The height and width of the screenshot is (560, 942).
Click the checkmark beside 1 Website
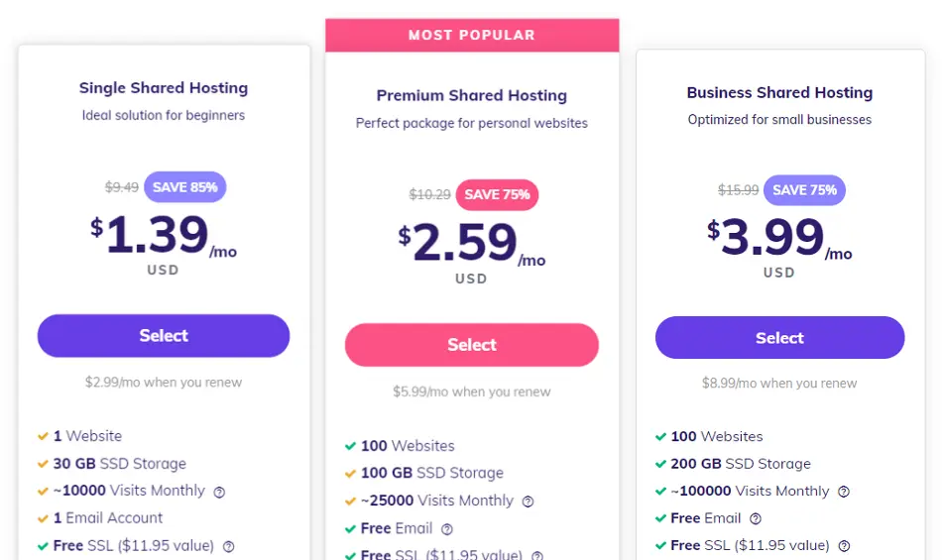click(x=43, y=436)
